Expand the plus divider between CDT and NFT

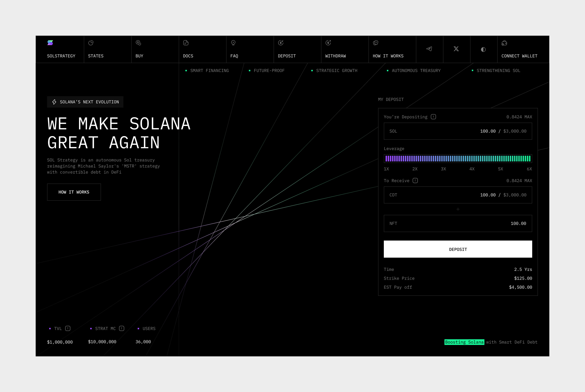click(458, 209)
